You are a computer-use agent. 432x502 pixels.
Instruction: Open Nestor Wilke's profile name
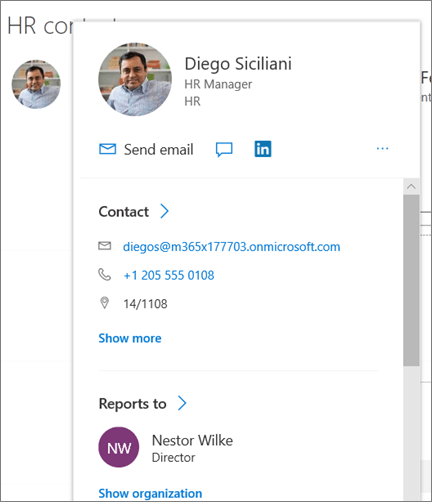point(192,441)
